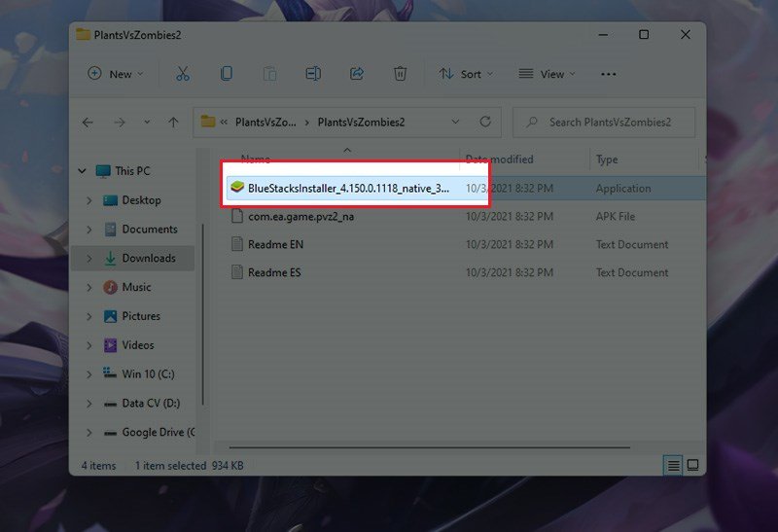Image resolution: width=778 pixels, height=532 pixels.
Task: Open the See more three-dots menu
Action: [609, 74]
